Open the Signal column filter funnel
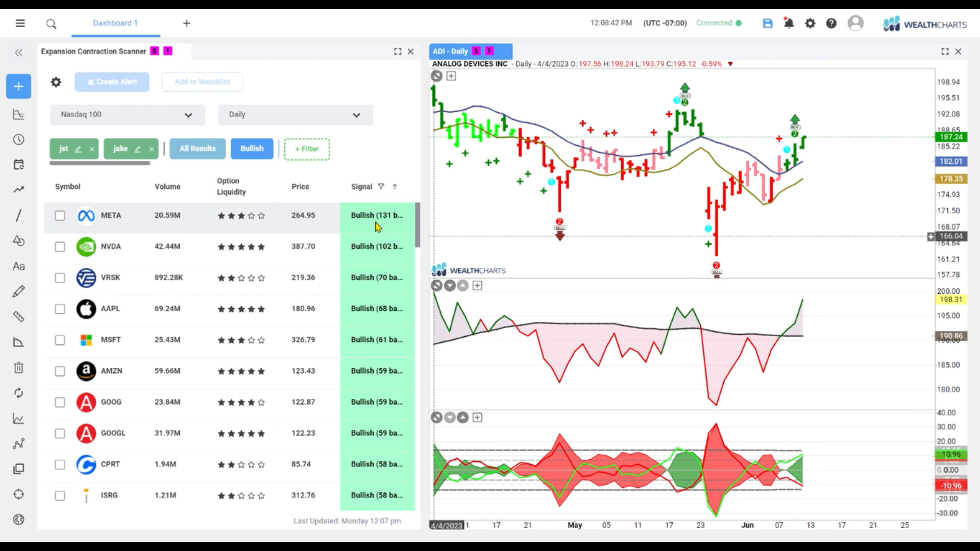The height and width of the screenshot is (551, 980). [x=381, y=187]
